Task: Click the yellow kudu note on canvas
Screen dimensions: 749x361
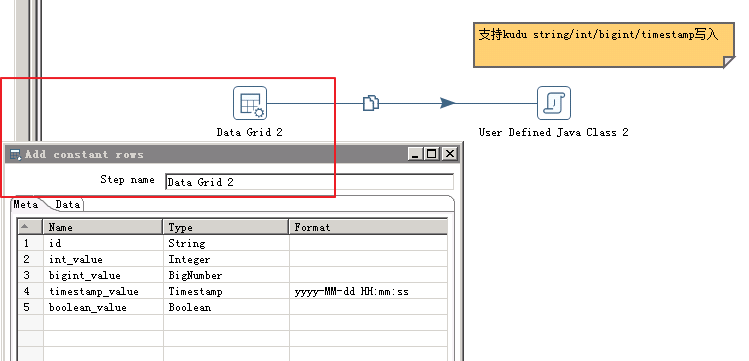Action: point(604,44)
